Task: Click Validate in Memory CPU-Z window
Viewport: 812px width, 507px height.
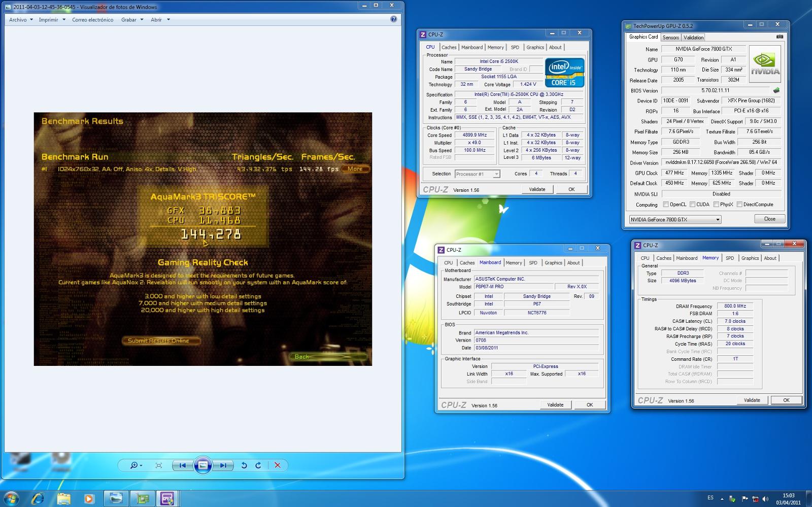Action: pyautogui.click(x=752, y=400)
